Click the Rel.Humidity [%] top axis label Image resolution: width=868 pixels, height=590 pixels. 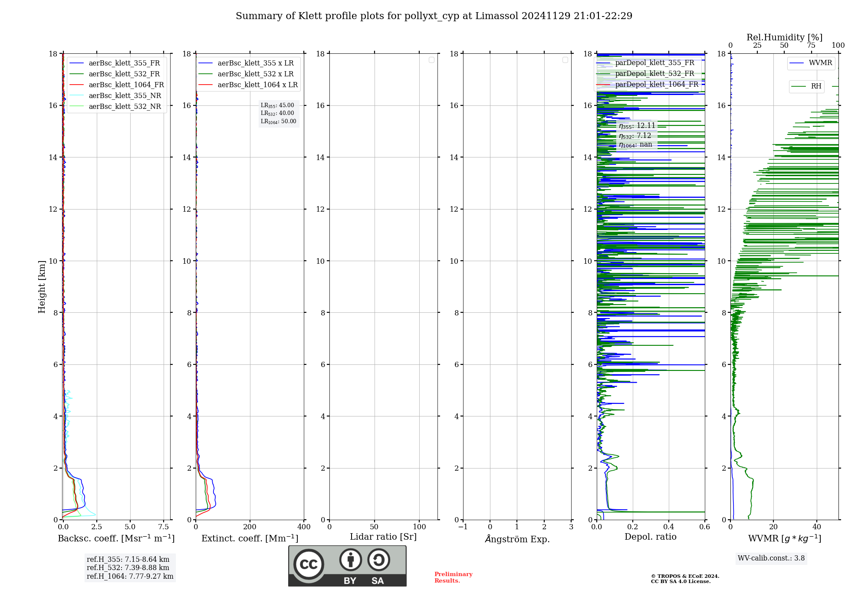tap(785, 37)
